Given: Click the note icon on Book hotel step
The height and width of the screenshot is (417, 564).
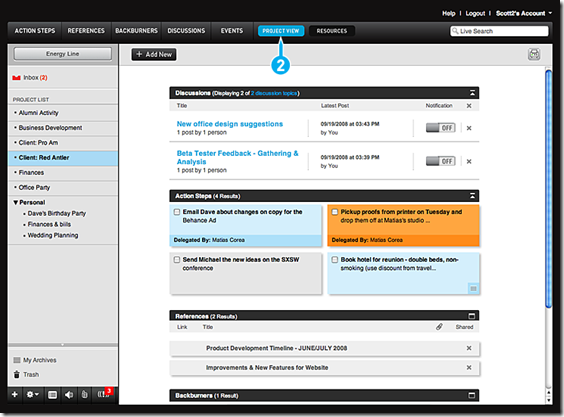Looking at the screenshot, I should coord(473,289).
